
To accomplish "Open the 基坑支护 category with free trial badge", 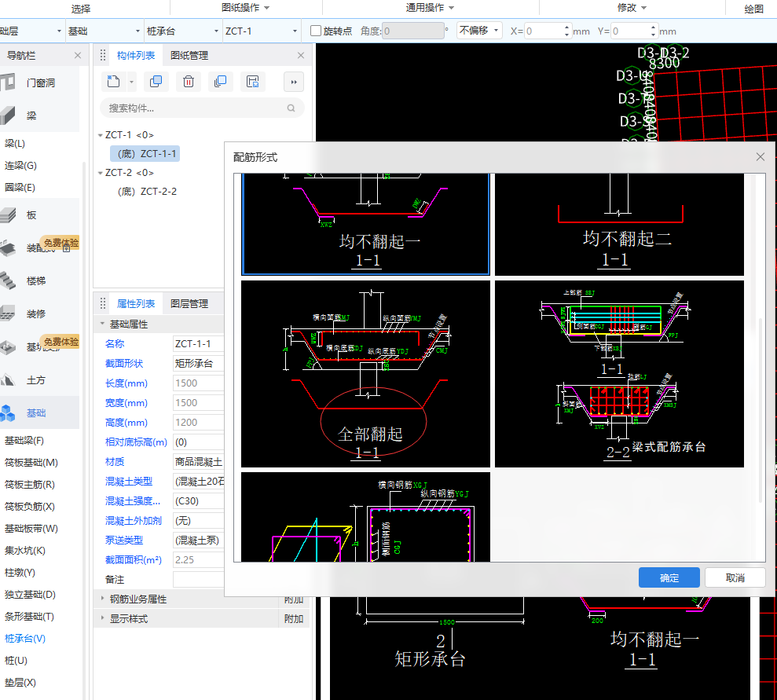I will pos(39,346).
